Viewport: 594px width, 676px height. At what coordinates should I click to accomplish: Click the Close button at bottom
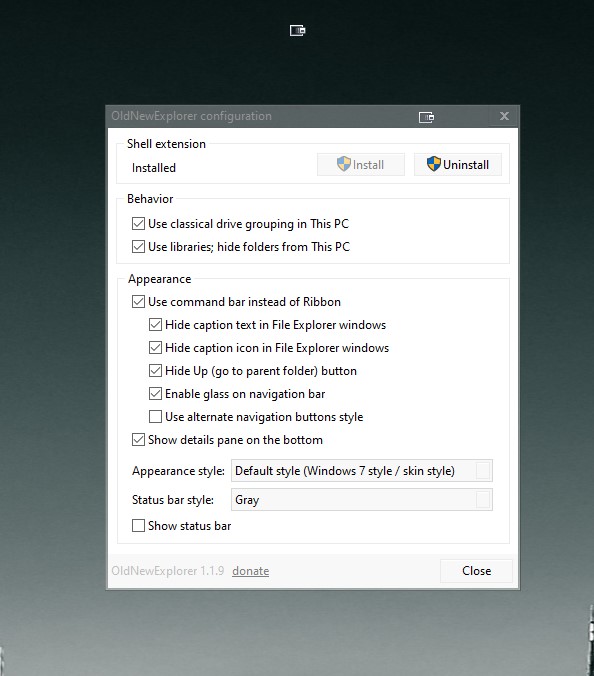476,571
